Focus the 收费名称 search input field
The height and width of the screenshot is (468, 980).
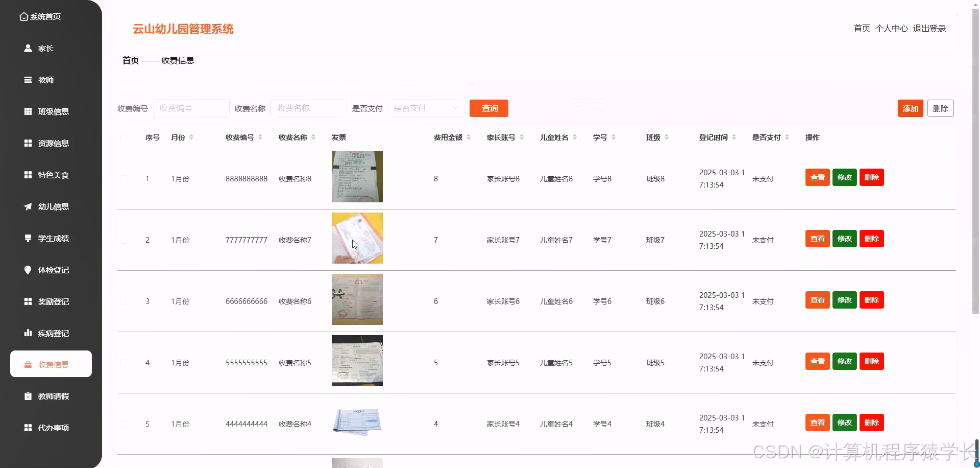[x=309, y=108]
